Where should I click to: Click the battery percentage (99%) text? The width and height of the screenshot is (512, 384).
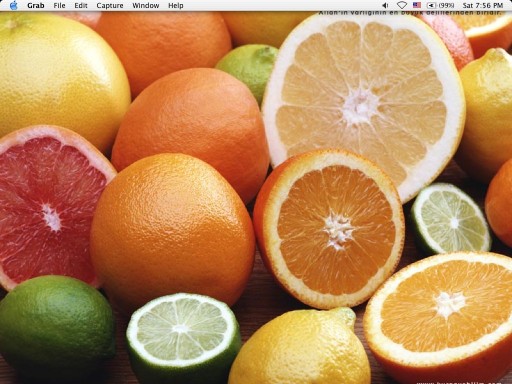pyautogui.click(x=446, y=5)
